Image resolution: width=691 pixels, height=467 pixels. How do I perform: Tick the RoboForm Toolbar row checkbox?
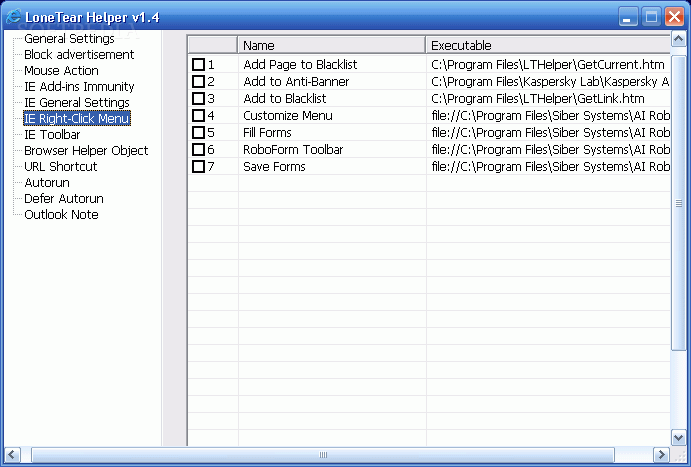pyautogui.click(x=198, y=150)
